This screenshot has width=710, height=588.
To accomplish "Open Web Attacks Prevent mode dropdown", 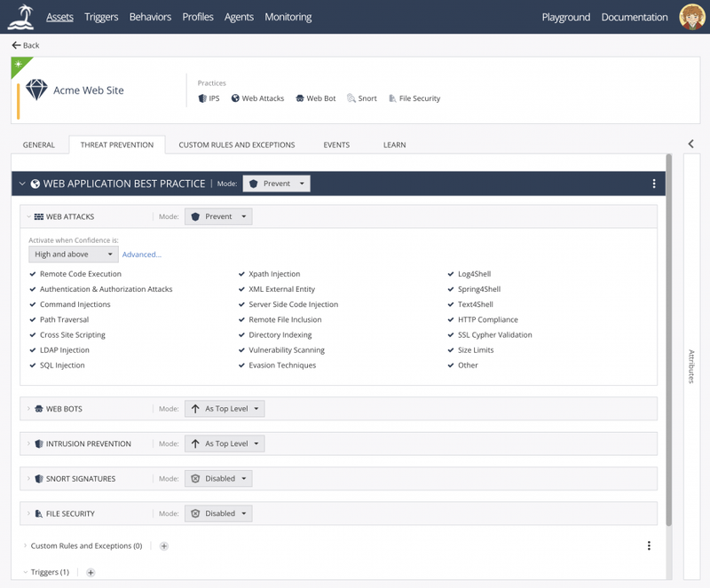I will (218, 216).
